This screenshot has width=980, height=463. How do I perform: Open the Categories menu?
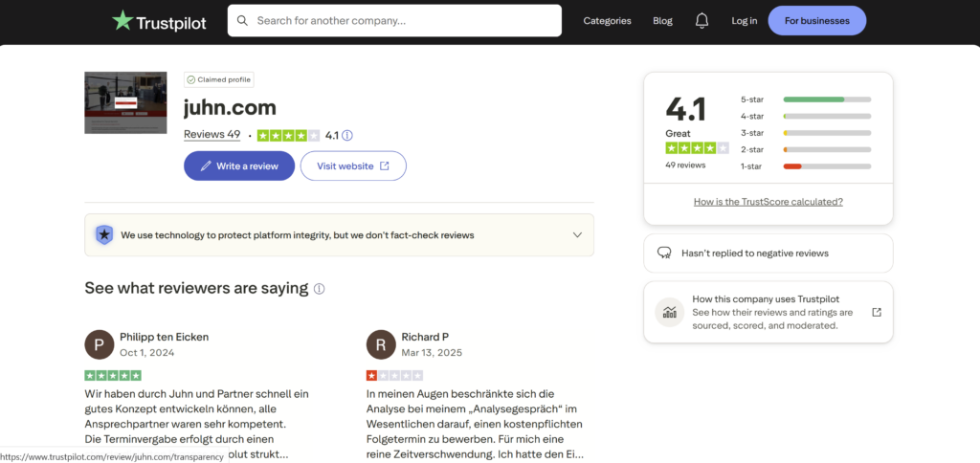pyautogui.click(x=607, y=21)
